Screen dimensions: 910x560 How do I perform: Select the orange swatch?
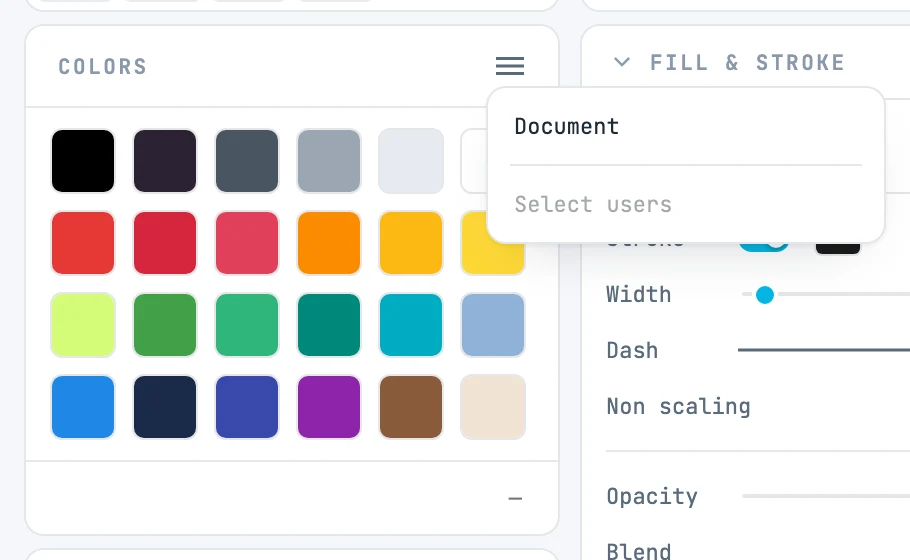click(x=329, y=243)
